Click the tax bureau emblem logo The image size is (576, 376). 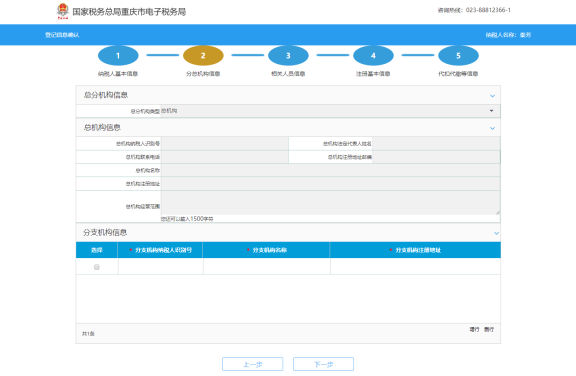(x=63, y=11)
